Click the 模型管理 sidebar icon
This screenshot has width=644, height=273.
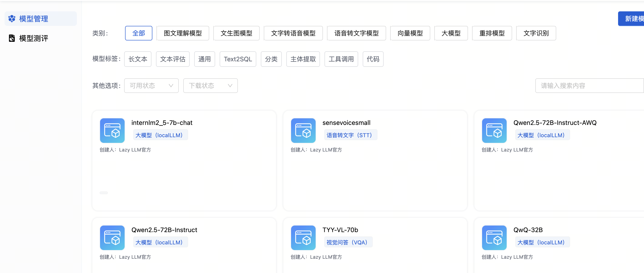(12, 19)
